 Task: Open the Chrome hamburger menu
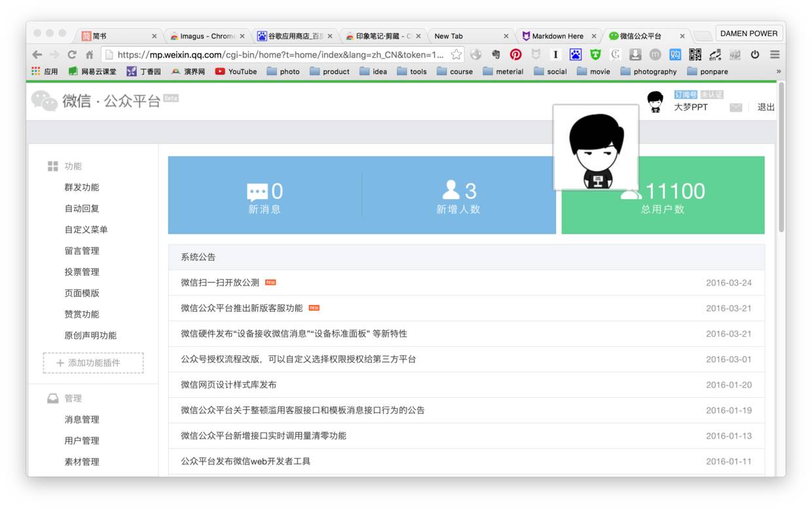pos(775,55)
